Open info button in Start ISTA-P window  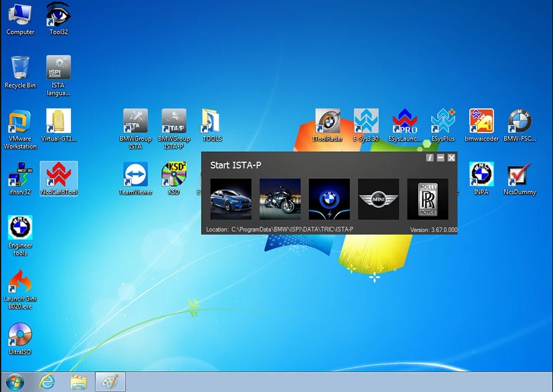click(429, 157)
